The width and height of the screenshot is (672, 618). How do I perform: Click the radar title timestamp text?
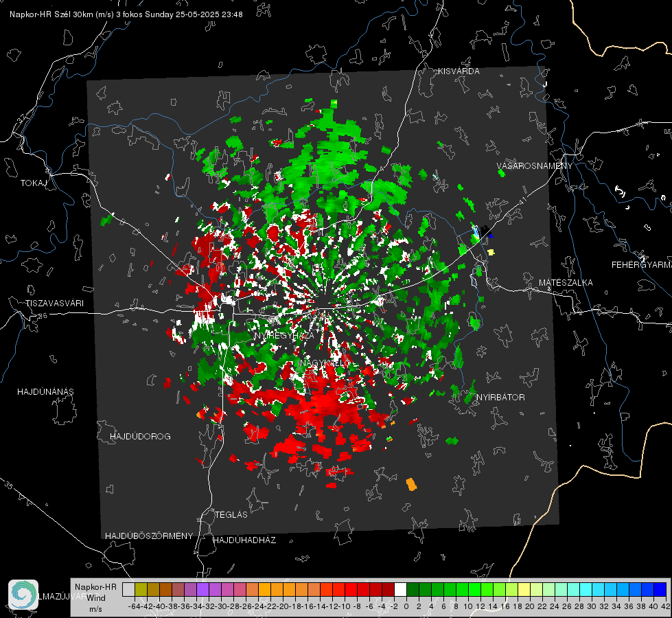[126, 14]
